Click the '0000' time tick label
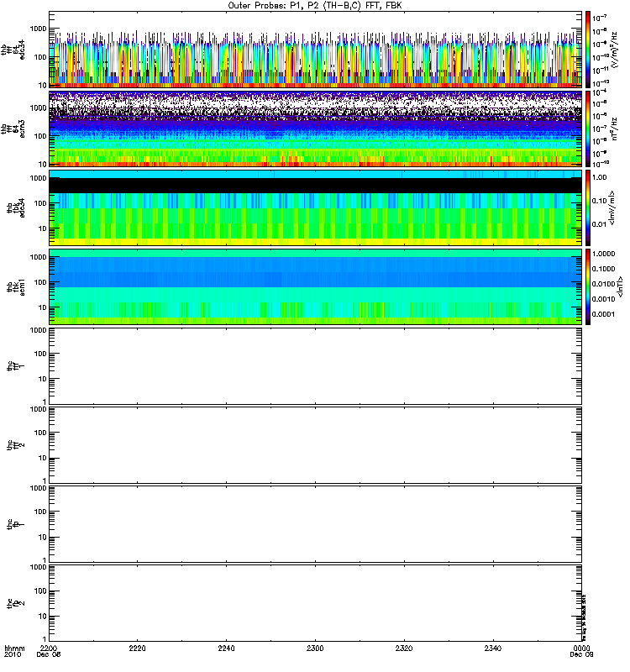The height and width of the screenshot is (672, 630). pyautogui.click(x=581, y=648)
